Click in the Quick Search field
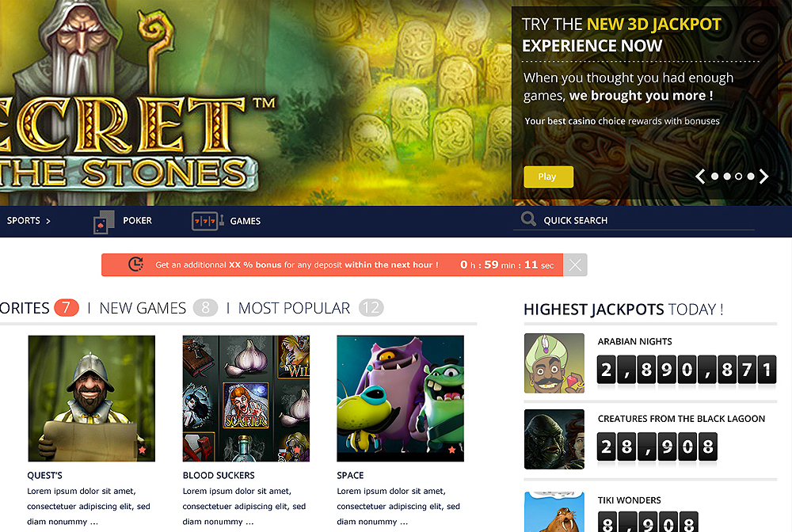The image size is (792, 532). [634, 220]
